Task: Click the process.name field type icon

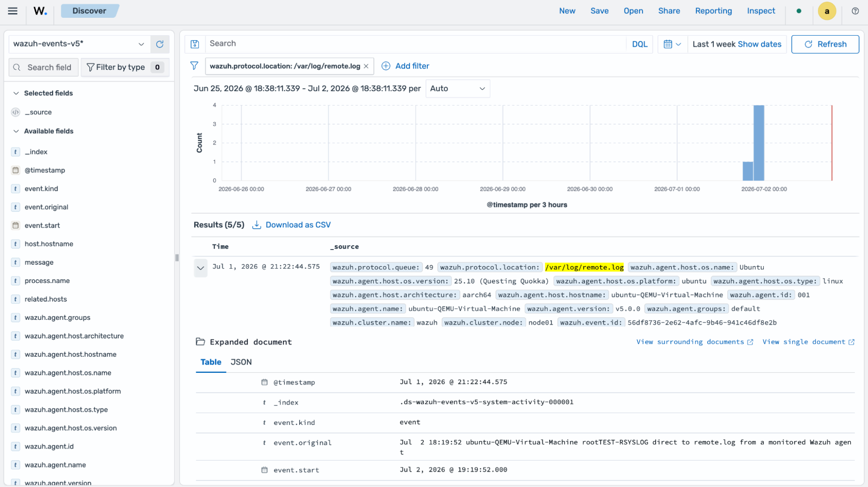Action: point(16,280)
